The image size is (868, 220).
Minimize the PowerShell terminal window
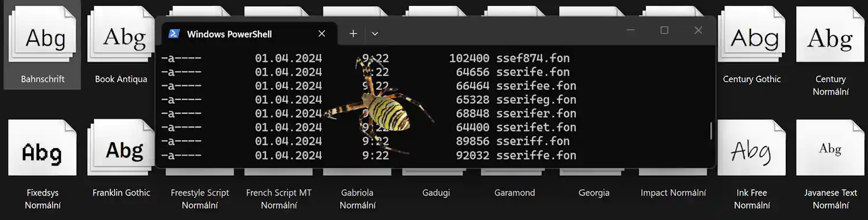(631, 30)
